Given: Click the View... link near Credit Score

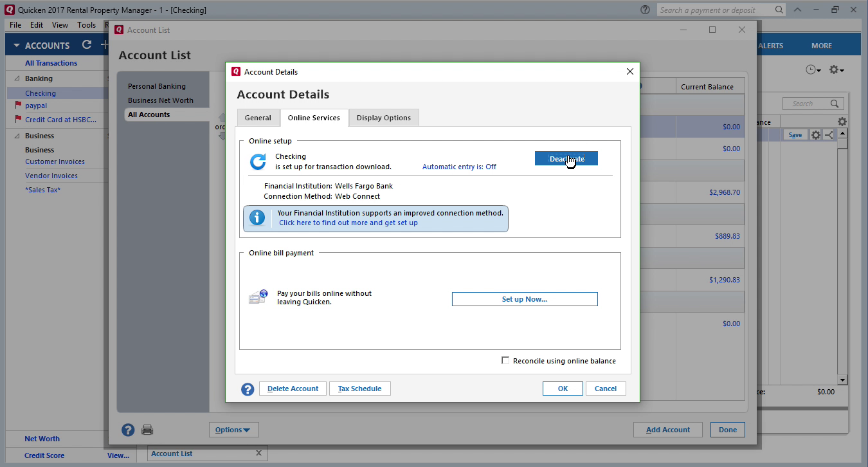Looking at the screenshot, I should coord(118,455).
